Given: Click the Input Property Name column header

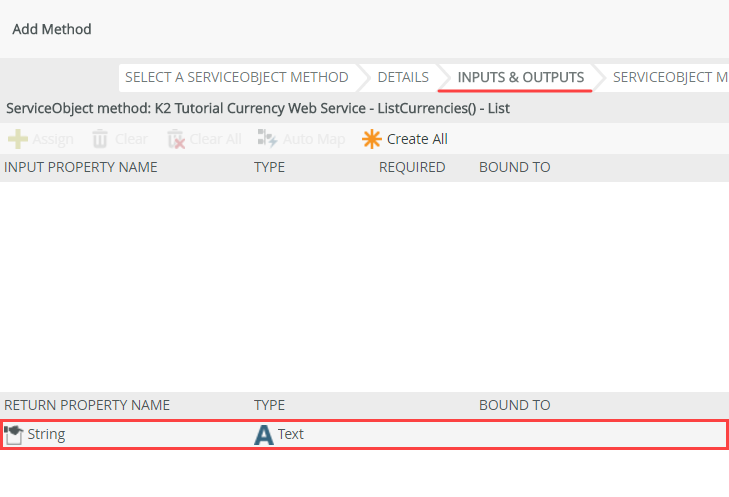Looking at the screenshot, I should [x=81, y=167].
